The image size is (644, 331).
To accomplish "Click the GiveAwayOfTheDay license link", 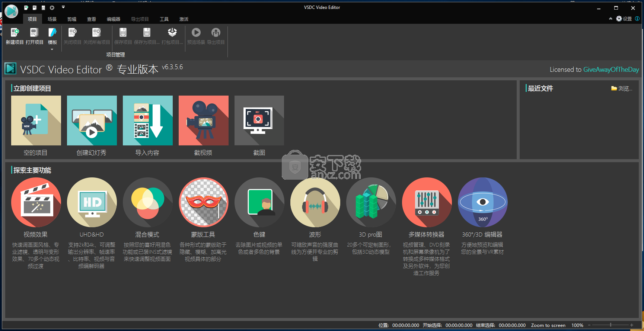I will tap(611, 70).
